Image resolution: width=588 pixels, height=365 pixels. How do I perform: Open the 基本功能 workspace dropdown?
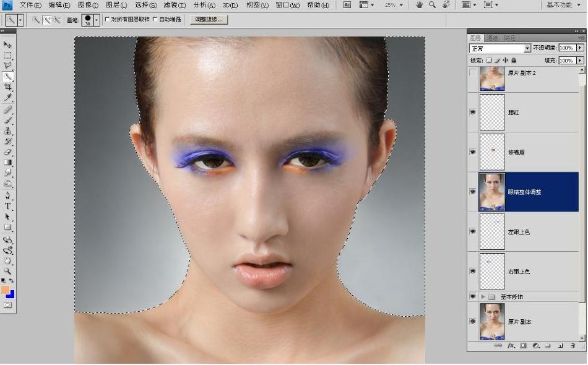563,5
